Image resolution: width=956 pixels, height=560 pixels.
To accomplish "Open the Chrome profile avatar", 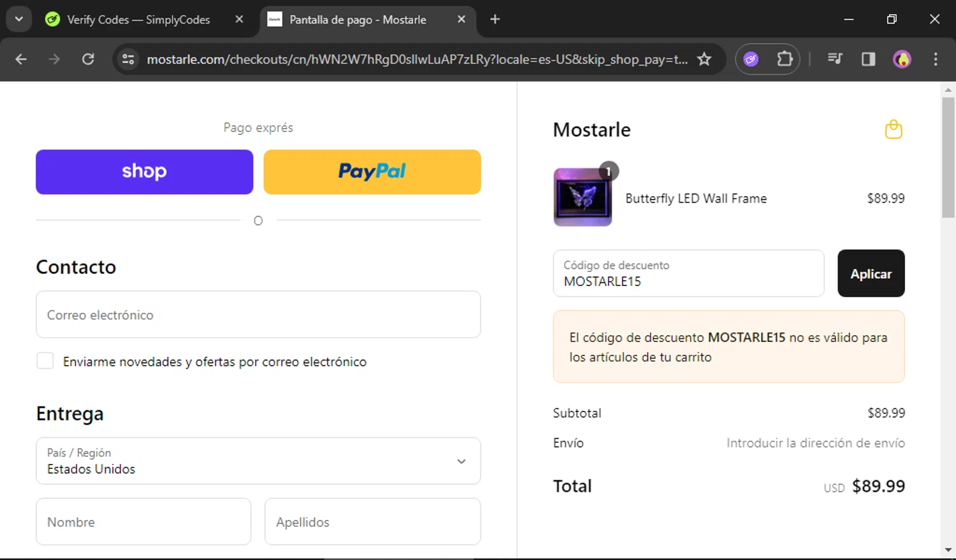I will point(902,59).
